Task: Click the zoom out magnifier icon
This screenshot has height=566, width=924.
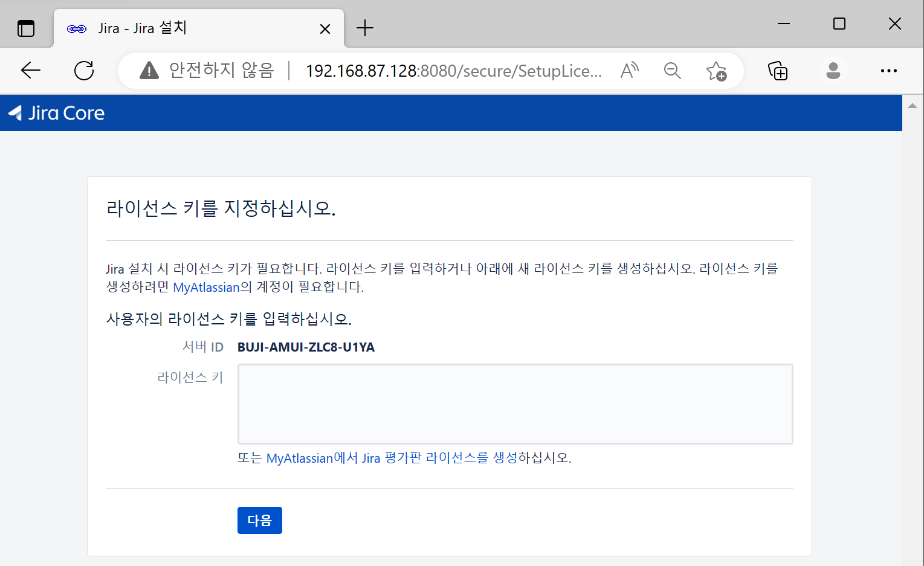Action: [673, 71]
